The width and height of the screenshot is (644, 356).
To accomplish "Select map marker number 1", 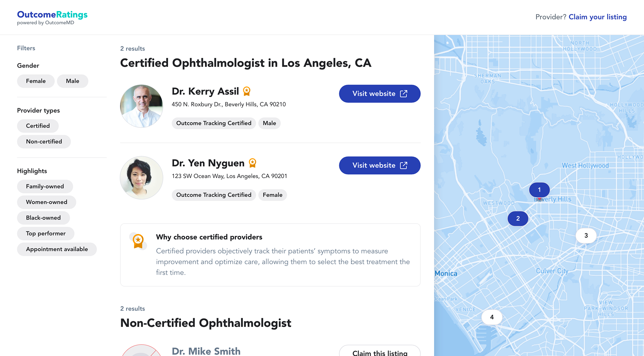I will (x=539, y=190).
